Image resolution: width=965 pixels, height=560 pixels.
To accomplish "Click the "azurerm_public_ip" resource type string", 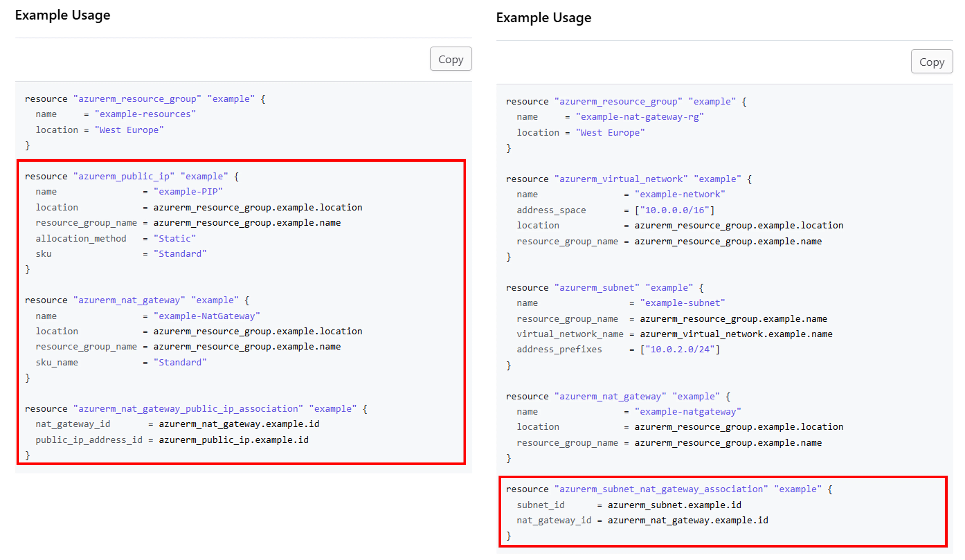I will click(x=124, y=176).
